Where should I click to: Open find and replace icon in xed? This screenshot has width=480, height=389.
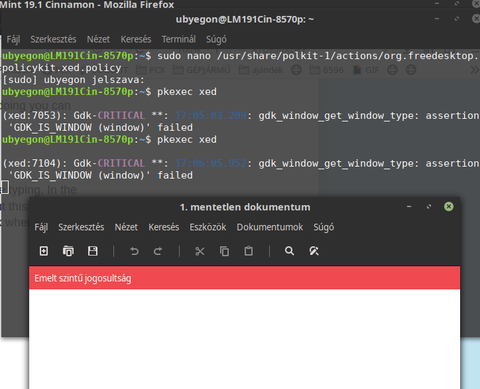tap(314, 251)
